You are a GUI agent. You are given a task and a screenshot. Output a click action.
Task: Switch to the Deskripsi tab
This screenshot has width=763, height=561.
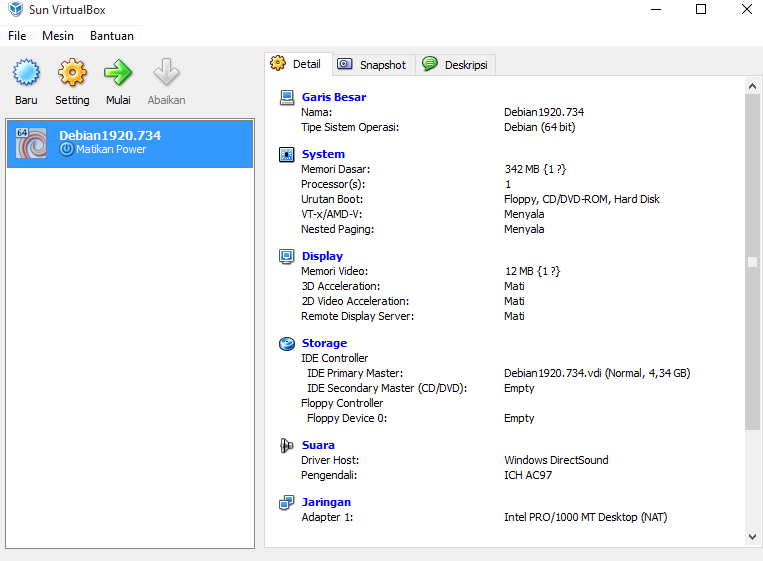coord(455,65)
